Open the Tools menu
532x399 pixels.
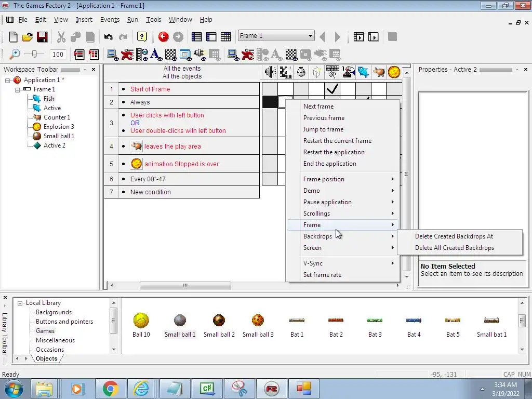pyautogui.click(x=153, y=20)
